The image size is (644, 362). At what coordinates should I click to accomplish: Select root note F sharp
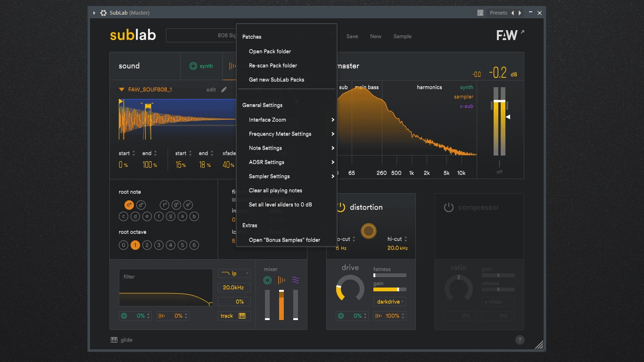[x=165, y=205]
